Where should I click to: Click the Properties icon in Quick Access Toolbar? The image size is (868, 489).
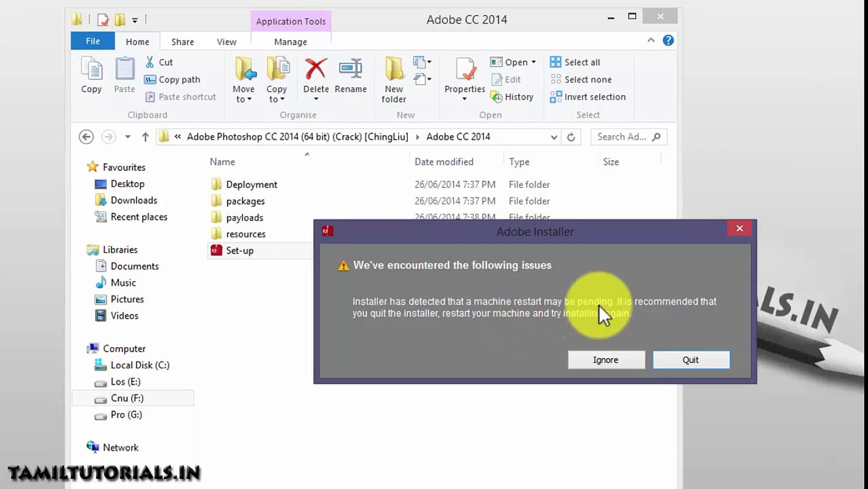(103, 19)
